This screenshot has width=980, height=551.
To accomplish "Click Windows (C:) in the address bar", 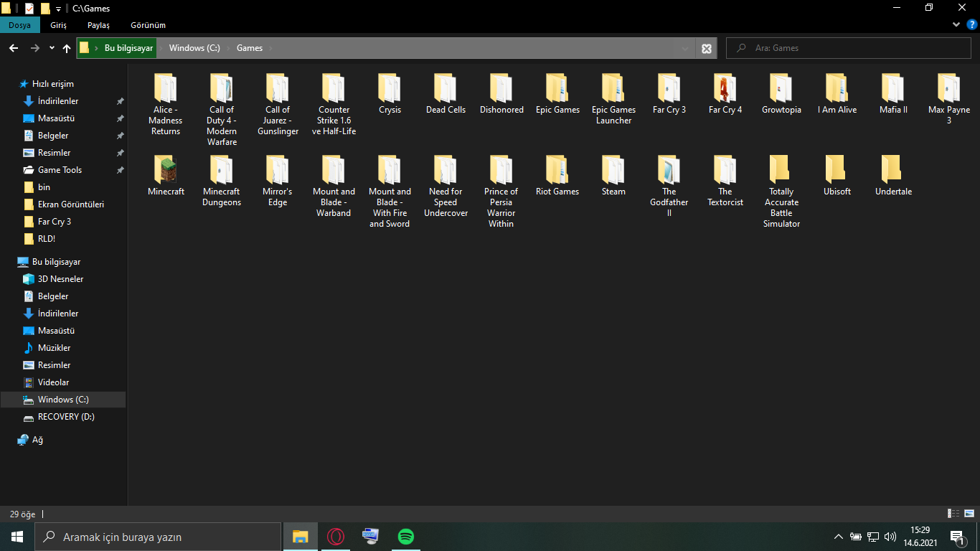I will [194, 48].
